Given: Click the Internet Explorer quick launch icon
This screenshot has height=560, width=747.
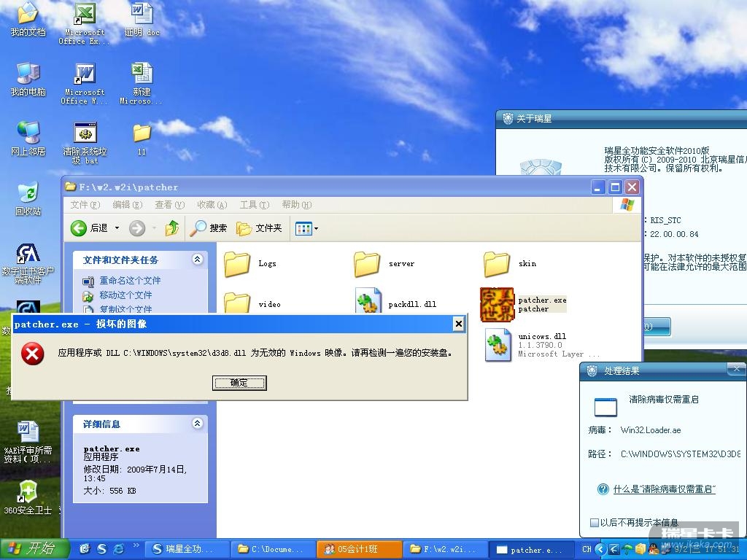Looking at the screenshot, I should pyautogui.click(x=118, y=549).
